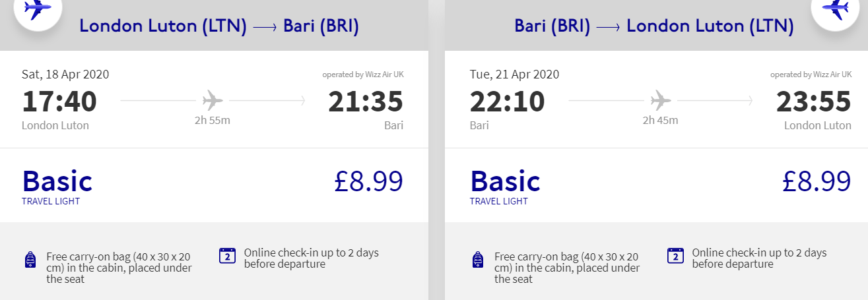Screen dimensions: 868x300
Task: Click the 17:40 London Luton departure time
Action: (x=59, y=102)
